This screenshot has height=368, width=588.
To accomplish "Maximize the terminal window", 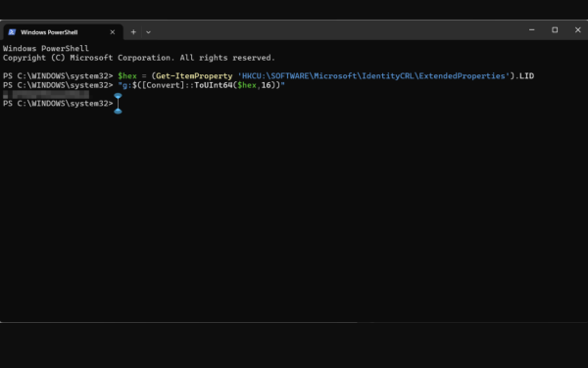I will 555,30.
